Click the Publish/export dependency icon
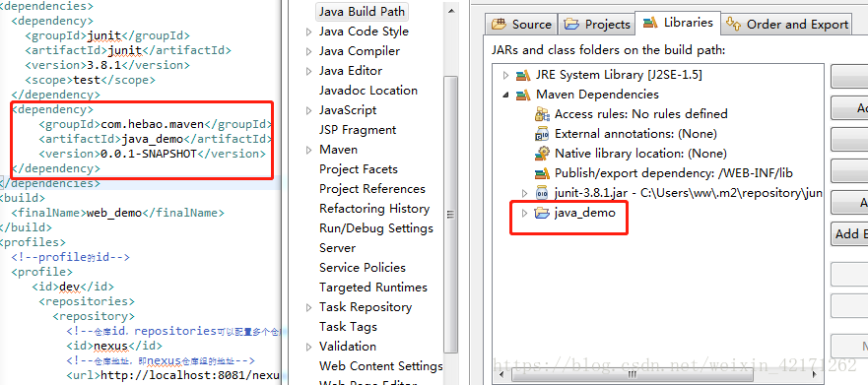Screen dimensions: 868x385 click(x=542, y=173)
